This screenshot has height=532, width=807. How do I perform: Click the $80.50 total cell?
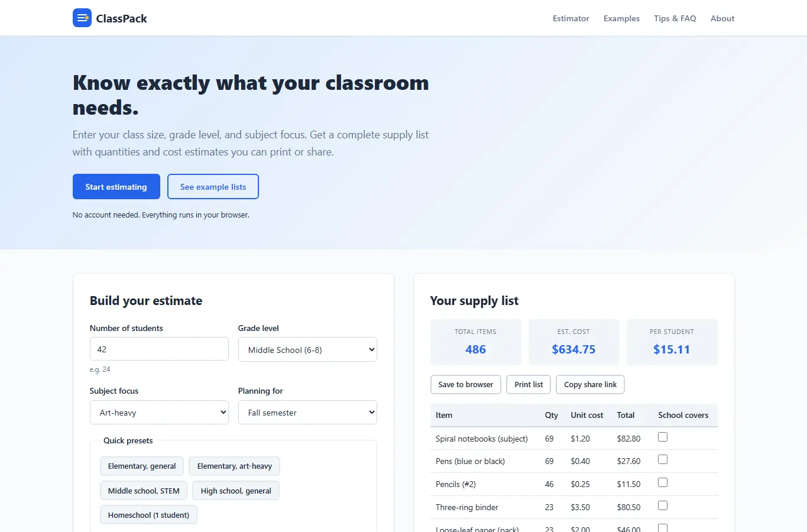coord(628,507)
